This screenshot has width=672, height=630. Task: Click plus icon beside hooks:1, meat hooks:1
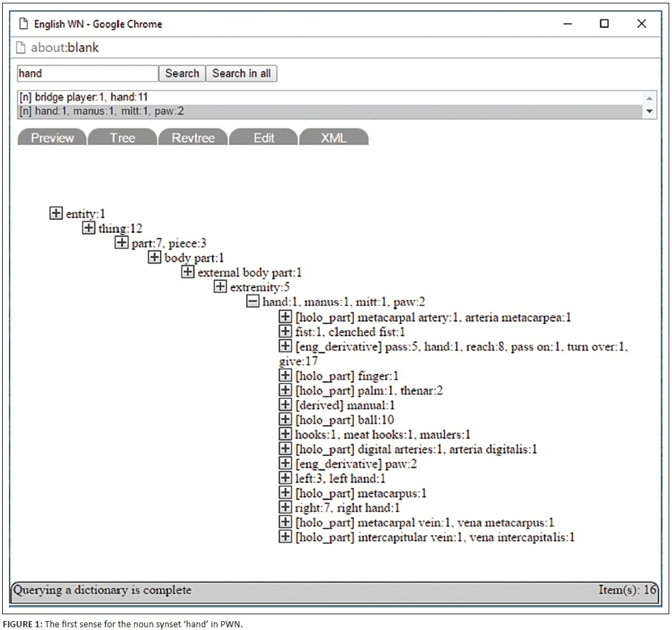[x=286, y=434]
